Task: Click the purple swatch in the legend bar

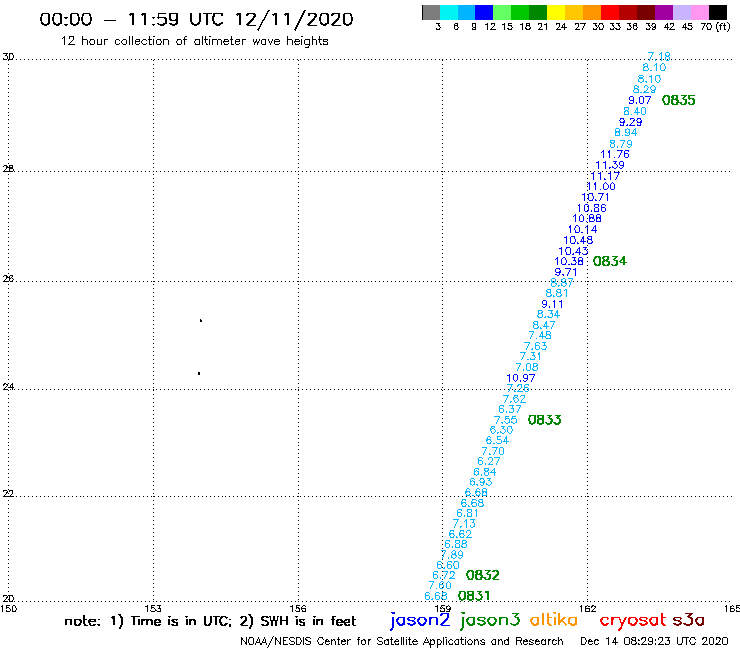Action: tap(664, 12)
